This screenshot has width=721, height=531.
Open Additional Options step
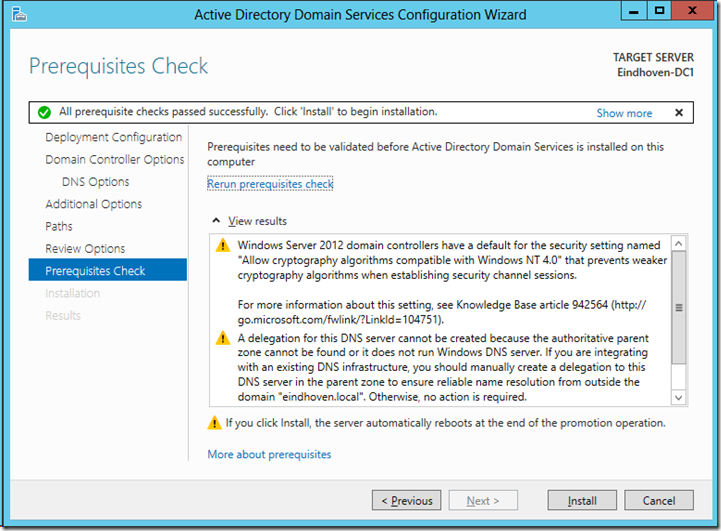tap(93, 204)
